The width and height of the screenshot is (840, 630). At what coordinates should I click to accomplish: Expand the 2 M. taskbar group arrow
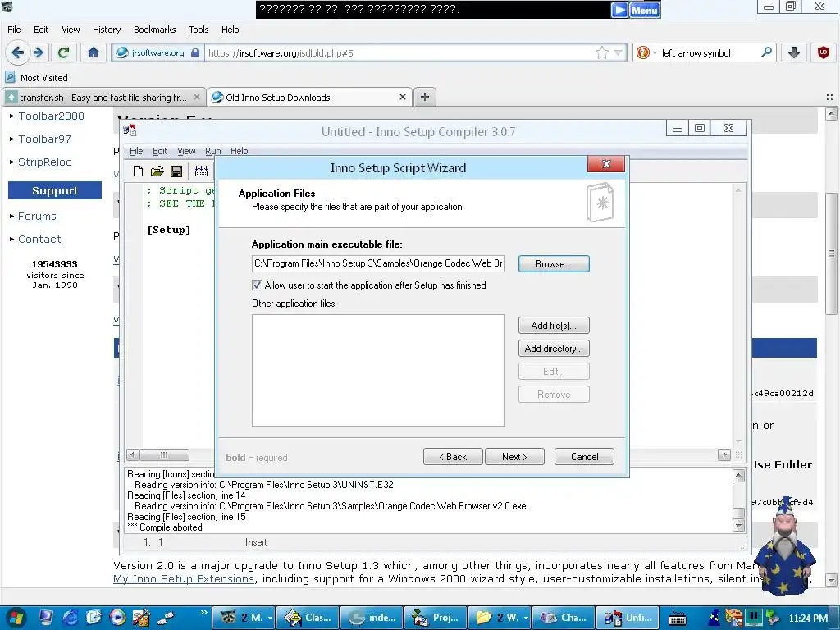coord(270,619)
